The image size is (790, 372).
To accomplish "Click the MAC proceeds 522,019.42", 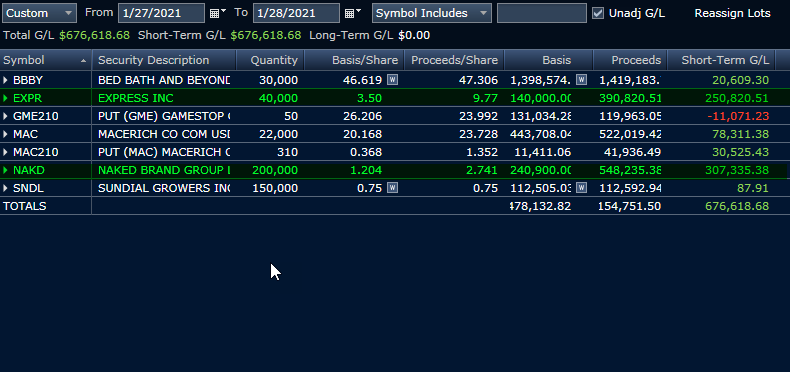I will [x=630, y=135].
